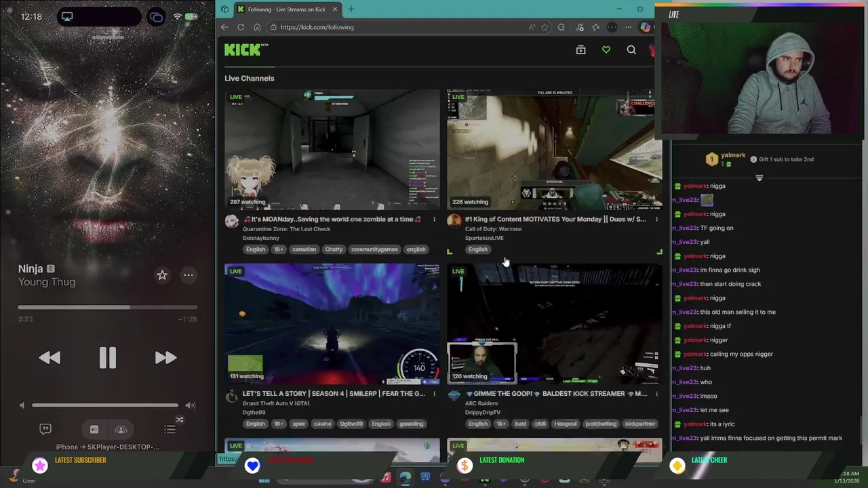
Task: Open browser Settings and more menu
Action: click(628, 27)
